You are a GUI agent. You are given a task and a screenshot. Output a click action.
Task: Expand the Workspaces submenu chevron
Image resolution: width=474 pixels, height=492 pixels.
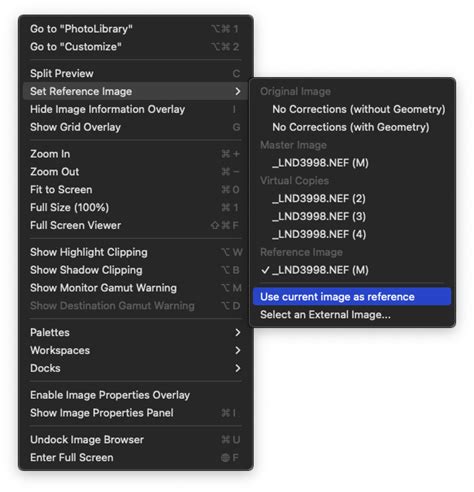pyautogui.click(x=237, y=350)
